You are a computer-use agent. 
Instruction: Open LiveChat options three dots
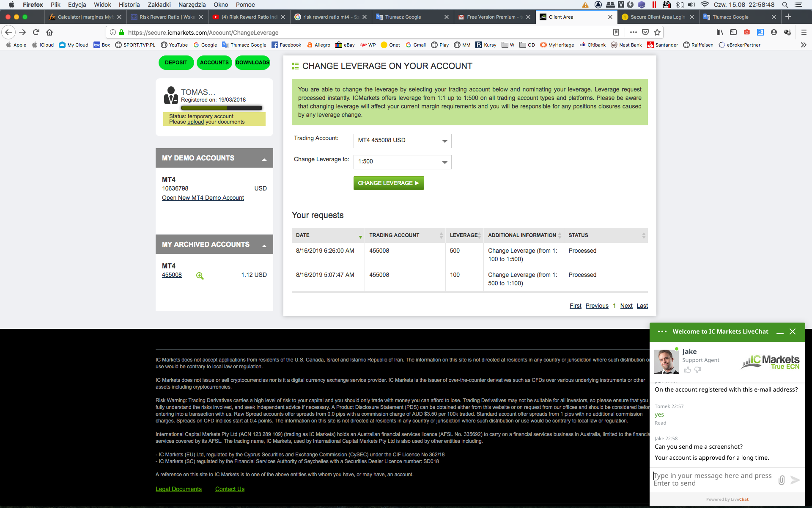(x=662, y=331)
